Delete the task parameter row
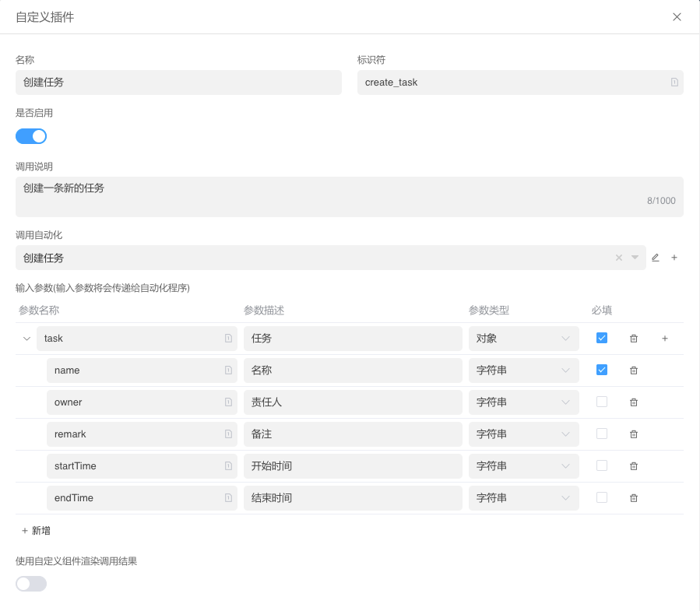700x611 pixels. pos(634,339)
